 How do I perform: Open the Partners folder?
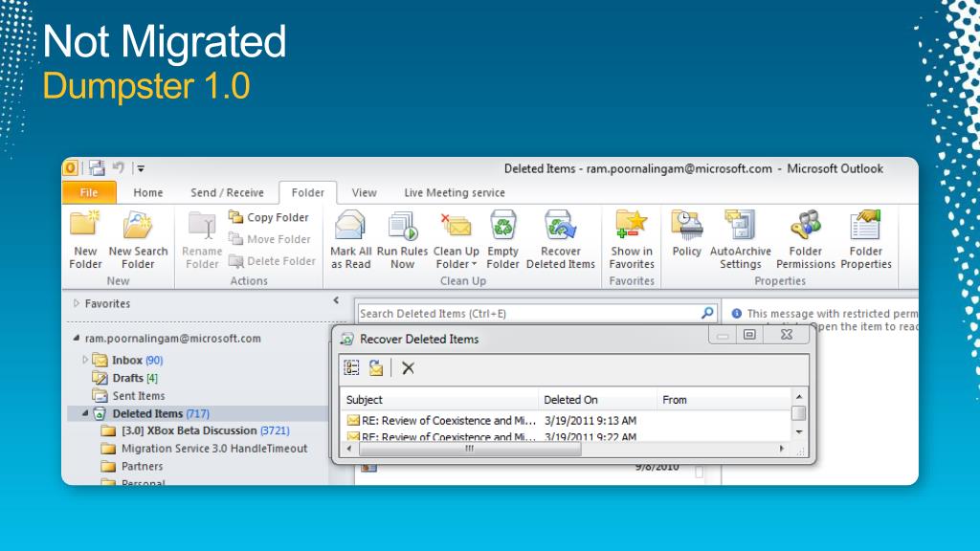point(132,466)
